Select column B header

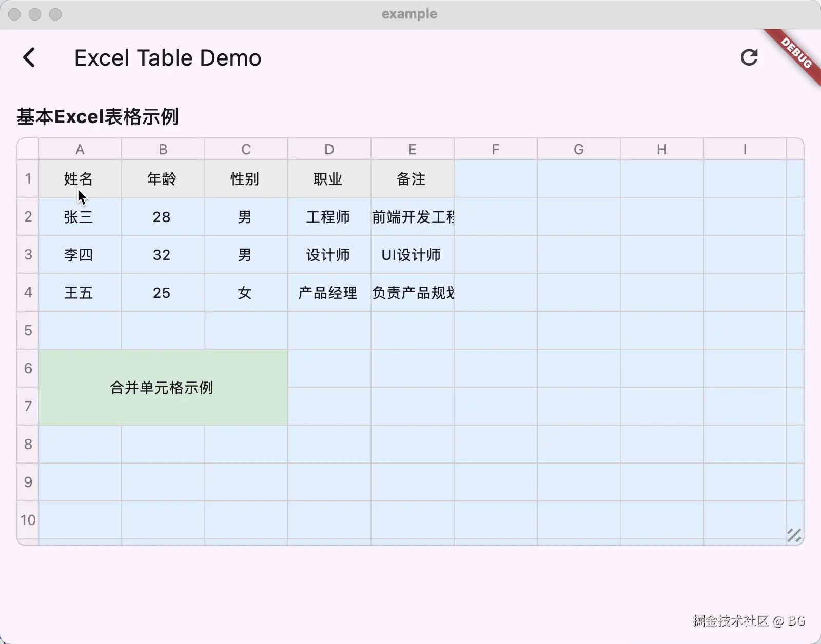pos(163,149)
